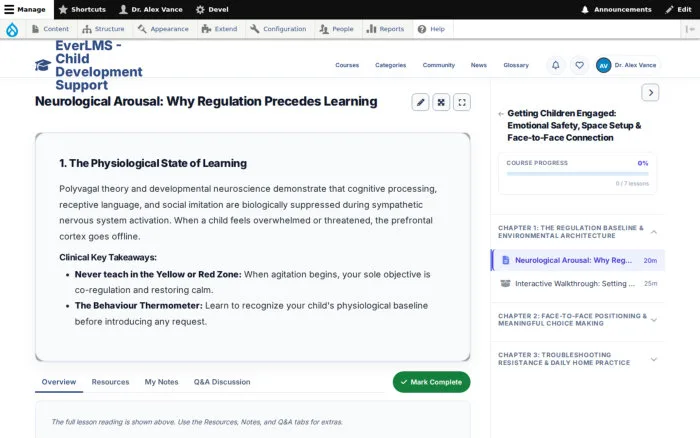Open the Manage hamburger menu
The image size is (700, 438).
(x=25, y=9)
